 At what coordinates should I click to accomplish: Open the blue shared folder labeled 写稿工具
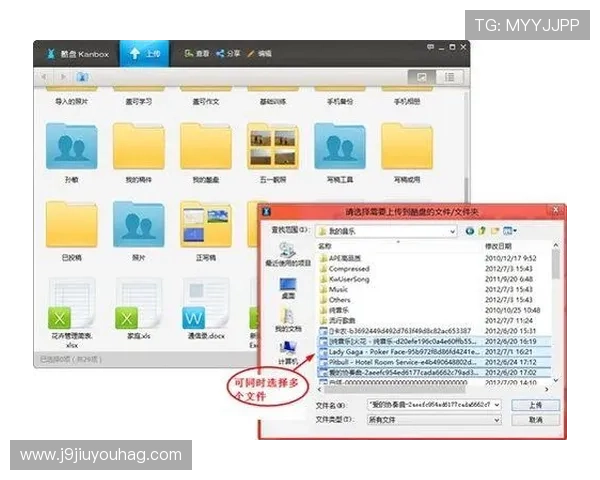(340, 146)
